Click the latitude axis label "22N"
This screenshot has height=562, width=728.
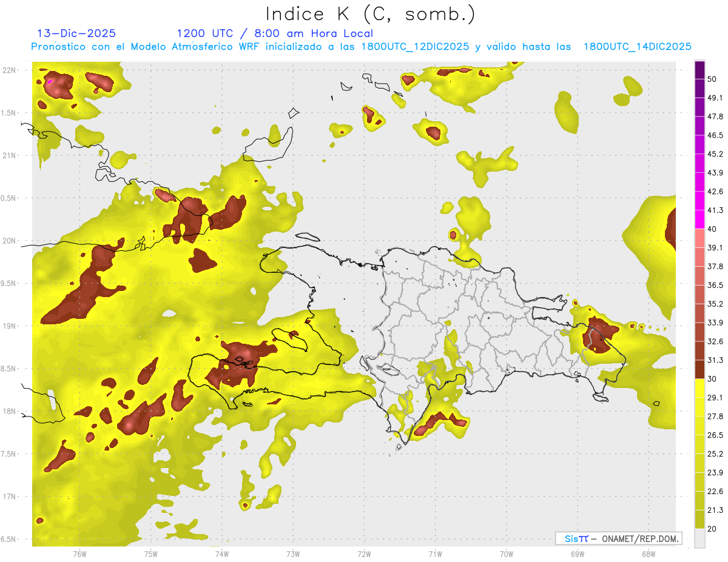tap(9, 70)
